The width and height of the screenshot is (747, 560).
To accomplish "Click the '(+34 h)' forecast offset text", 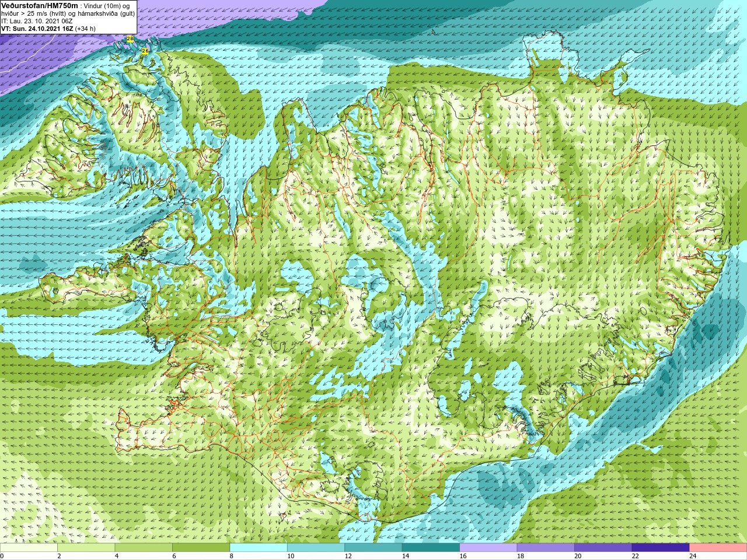I will [x=85, y=29].
